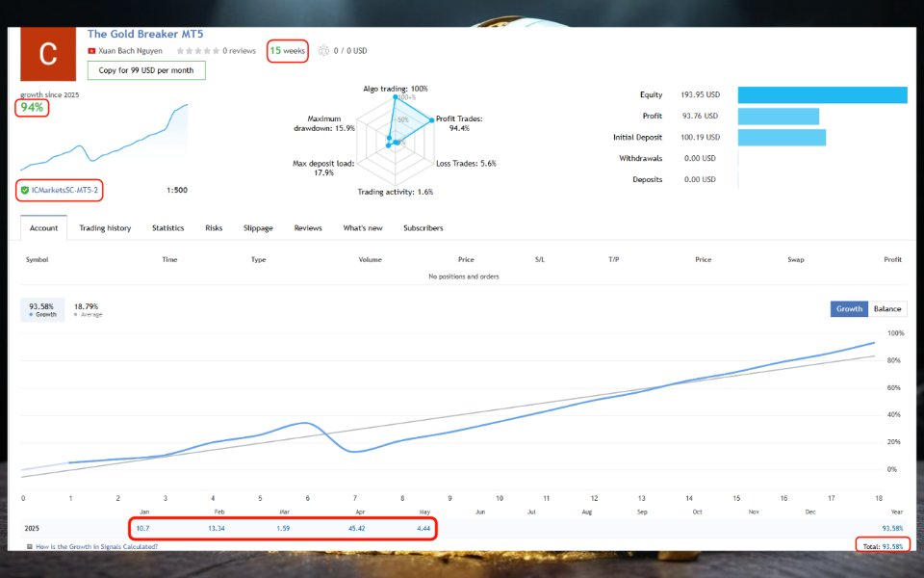Select the Growth chart toggle button
The height and width of the screenshot is (578, 924).
coord(849,308)
